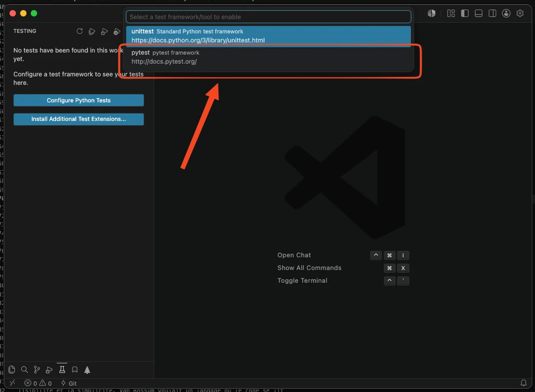535x392 pixels.
Task: Click the Show All Commands text
Action: click(309, 268)
